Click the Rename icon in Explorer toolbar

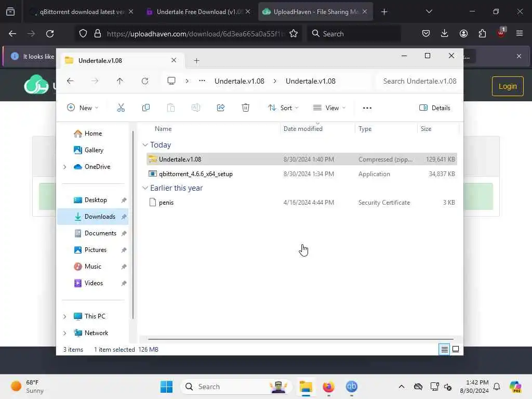(196, 108)
